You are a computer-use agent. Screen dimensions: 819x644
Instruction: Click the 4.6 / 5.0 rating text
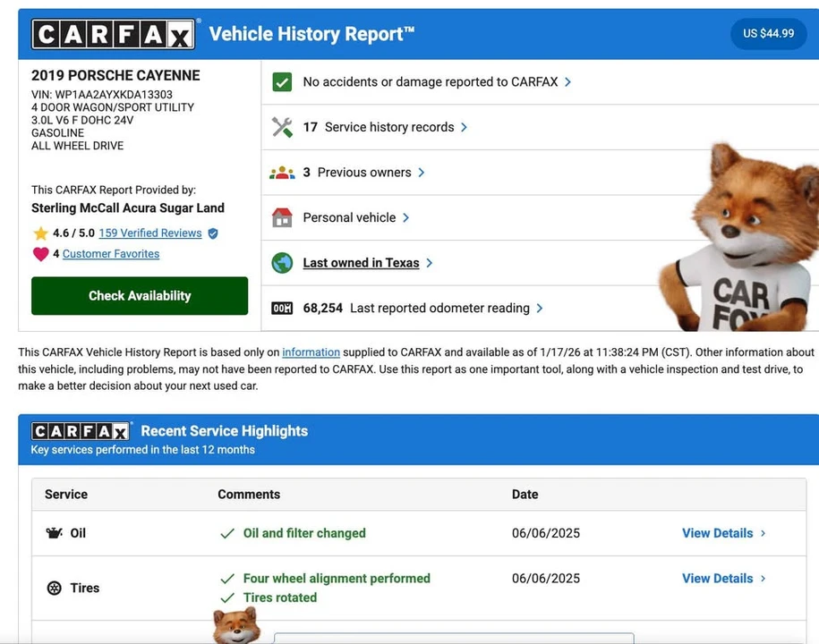click(73, 233)
